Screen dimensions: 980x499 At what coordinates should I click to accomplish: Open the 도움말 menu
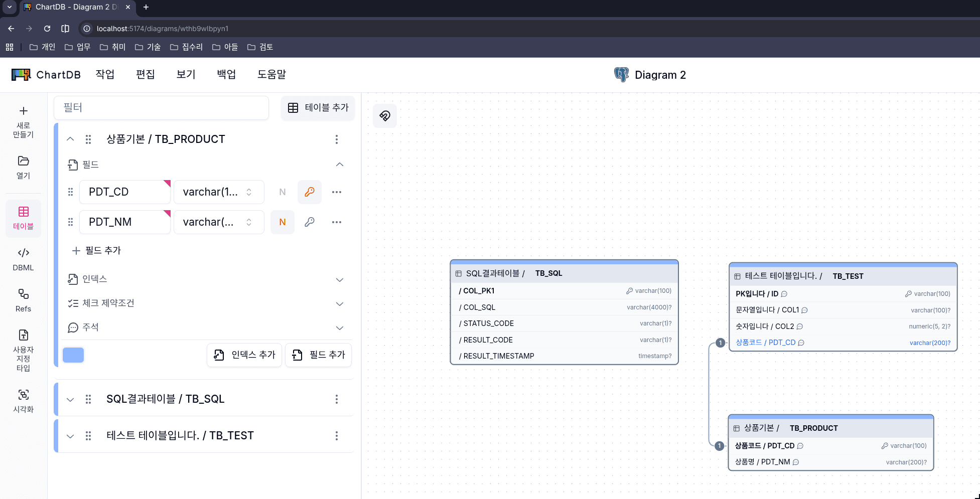pyautogui.click(x=271, y=75)
